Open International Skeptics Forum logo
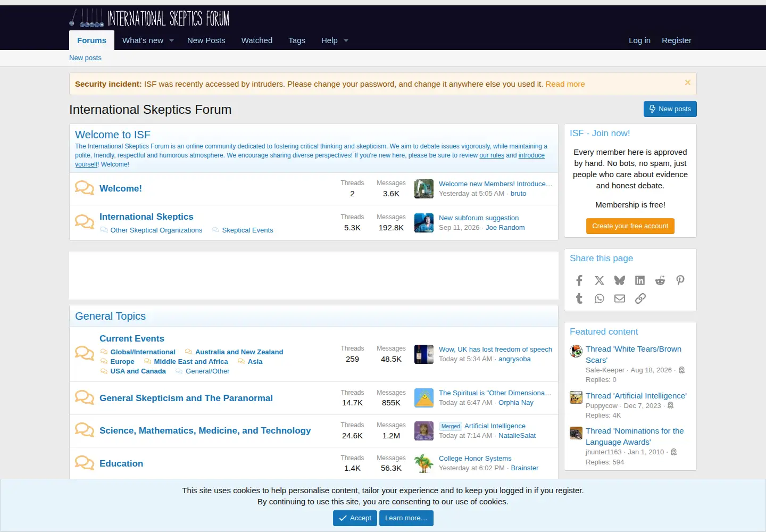 pos(149,18)
